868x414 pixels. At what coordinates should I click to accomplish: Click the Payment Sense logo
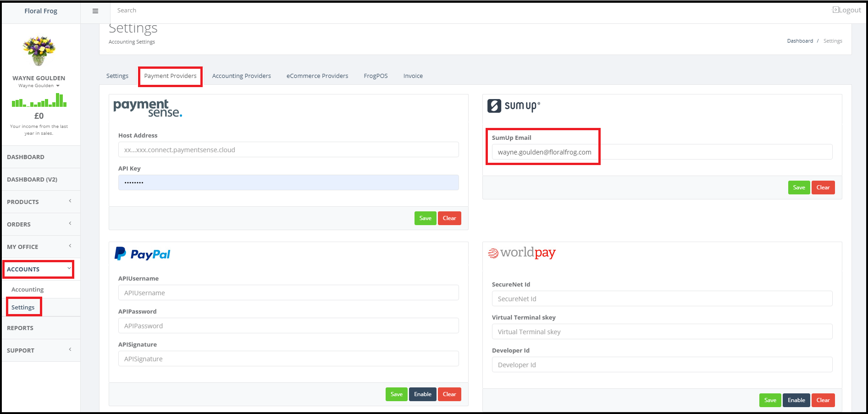pos(148,109)
